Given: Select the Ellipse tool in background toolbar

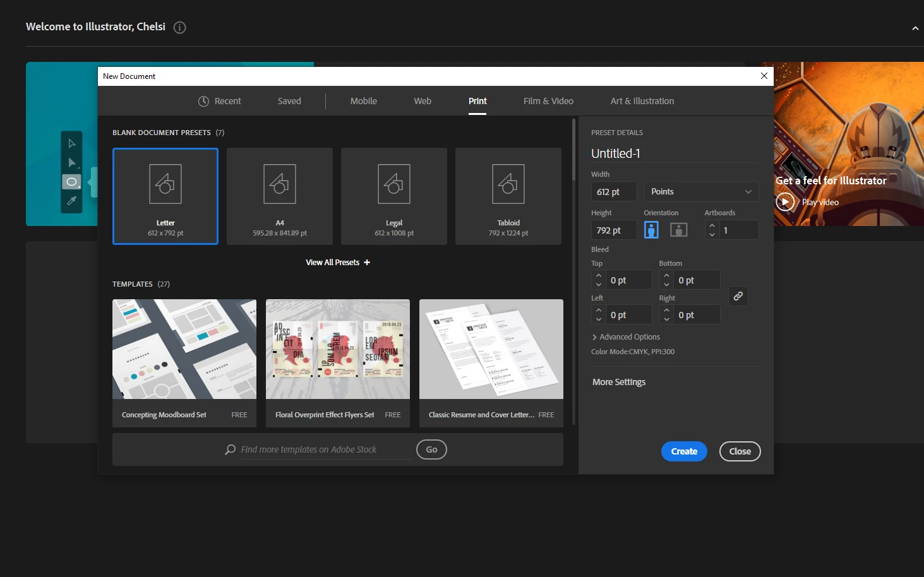Looking at the screenshot, I should pyautogui.click(x=72, y=182).
